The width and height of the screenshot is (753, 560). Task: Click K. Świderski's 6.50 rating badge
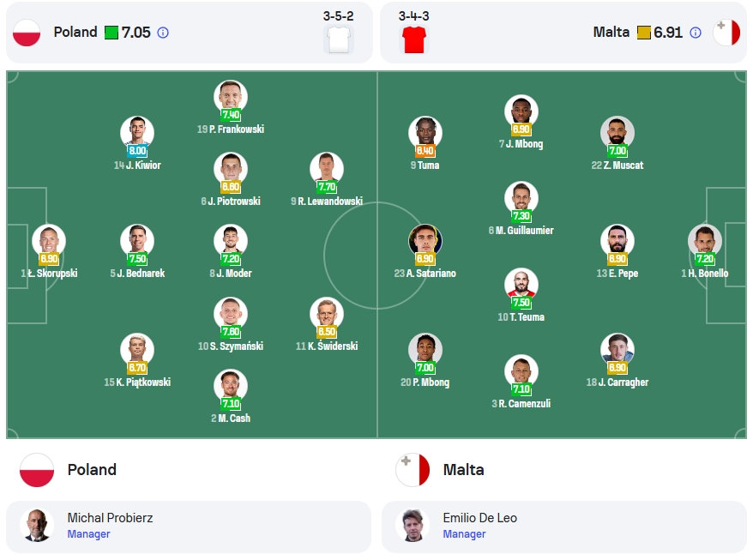click(327, 332)
